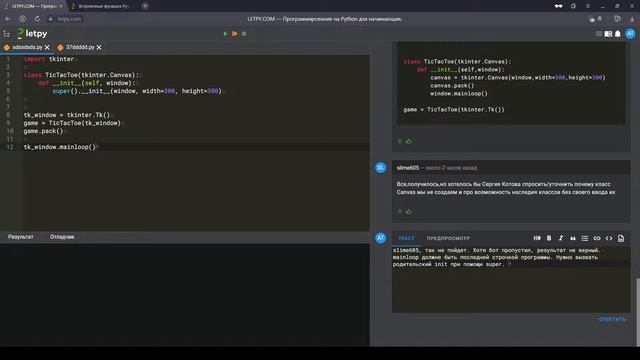This screenshot has height=360, width=640.
Task: Fold the __init__ method at line 4
Action: [13, 83]
